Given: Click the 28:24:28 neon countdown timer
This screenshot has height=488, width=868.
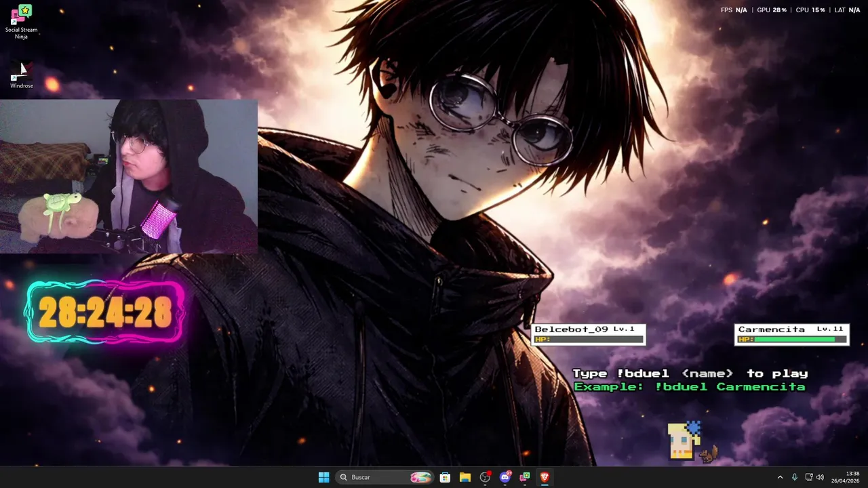Looking at the screenshot, I should point(105,312).
